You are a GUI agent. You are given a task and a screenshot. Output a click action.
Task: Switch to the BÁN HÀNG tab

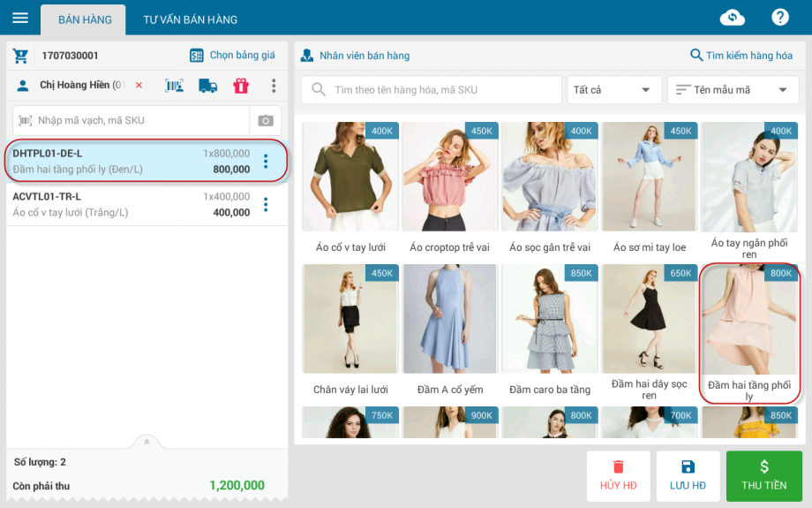tap(83, 19)
